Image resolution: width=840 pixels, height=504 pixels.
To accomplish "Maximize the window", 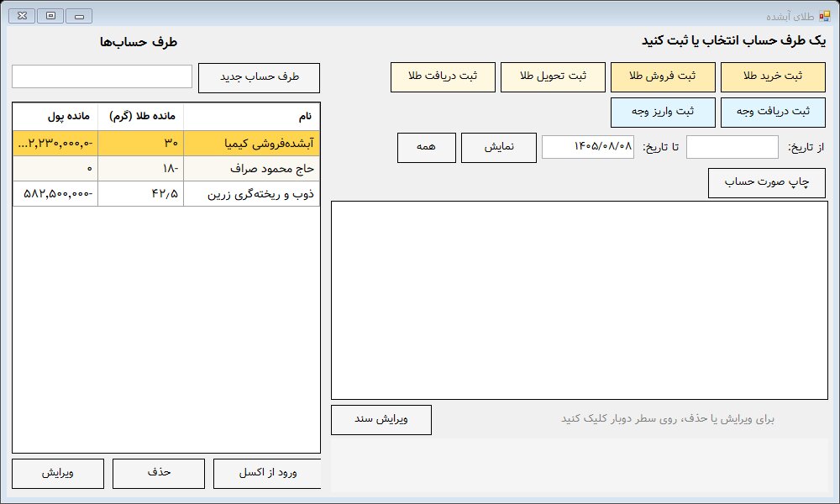I will click(51, 16).
